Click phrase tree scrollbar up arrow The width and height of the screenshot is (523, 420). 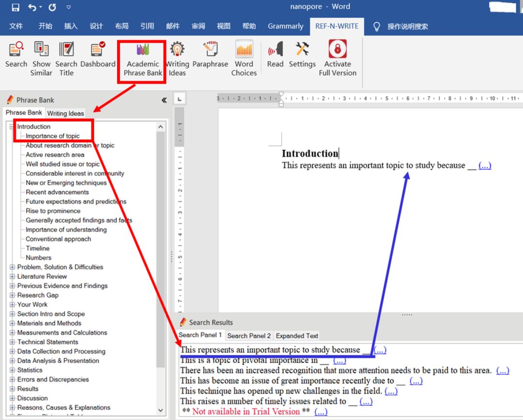click(x=160, y=127)
